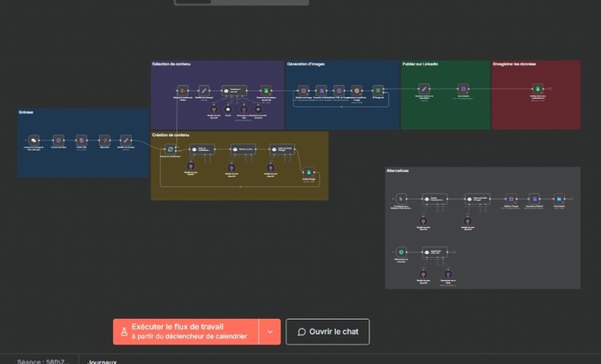The image size is (601, 364).
Task: Click the first HTTP node in Génération d'images
Action: (303, 91)
